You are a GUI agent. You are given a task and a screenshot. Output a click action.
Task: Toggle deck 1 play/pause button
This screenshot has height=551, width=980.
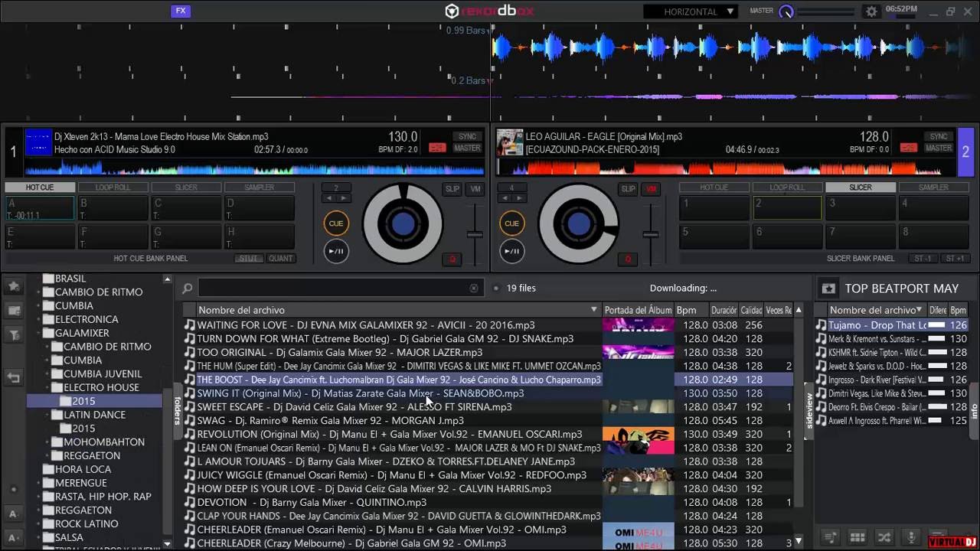[x=336, y=251]
